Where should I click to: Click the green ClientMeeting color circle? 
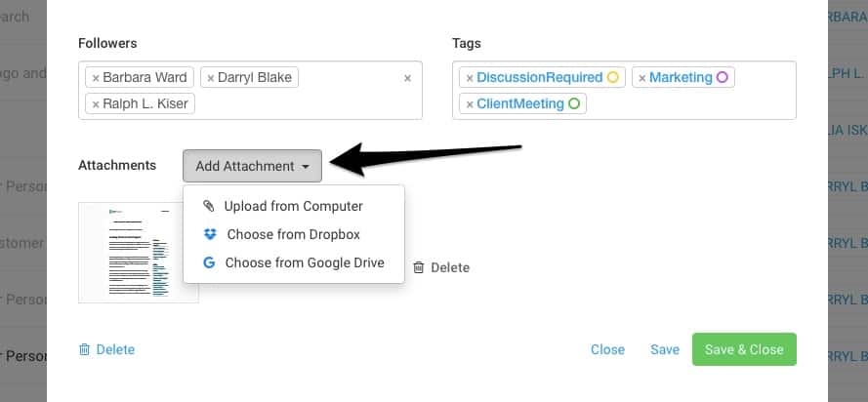point(574,103)
